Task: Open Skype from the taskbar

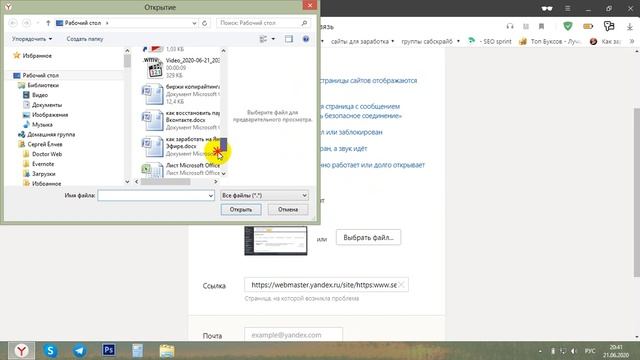Action: pyautogui.click(x=50, y=351)
